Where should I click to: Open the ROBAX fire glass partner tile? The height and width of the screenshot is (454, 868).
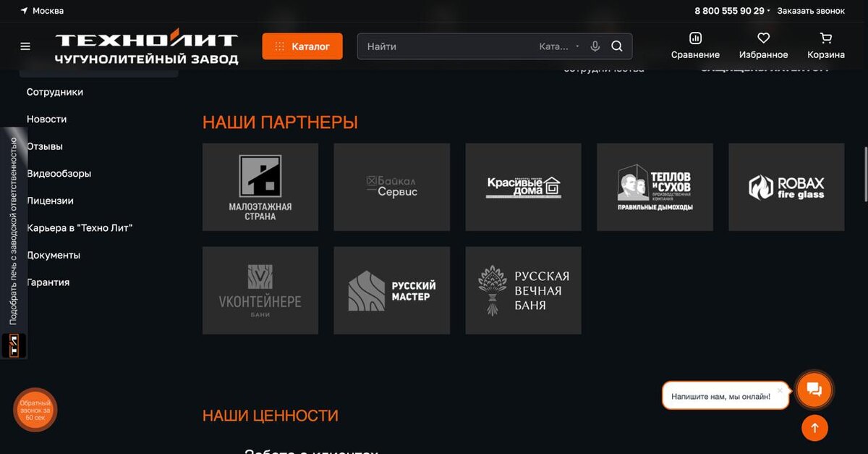click(x=786, y=187)
